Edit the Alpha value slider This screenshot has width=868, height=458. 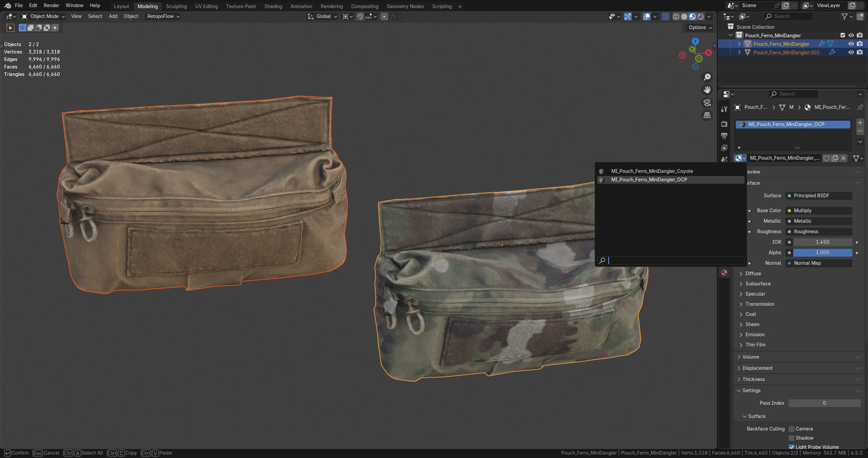pyautogui.click(x=822, y=252)
